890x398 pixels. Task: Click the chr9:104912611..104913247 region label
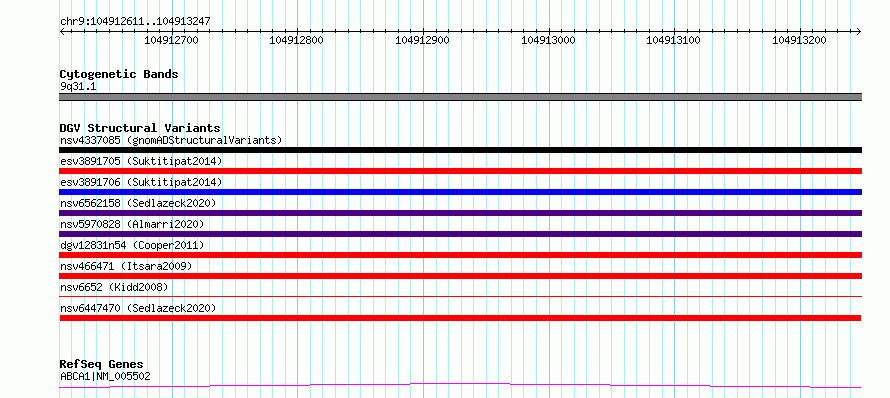135,21
